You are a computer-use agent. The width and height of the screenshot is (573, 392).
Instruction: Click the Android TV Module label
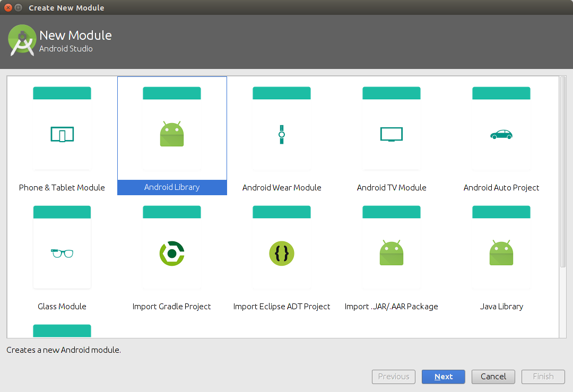[392, 187]
